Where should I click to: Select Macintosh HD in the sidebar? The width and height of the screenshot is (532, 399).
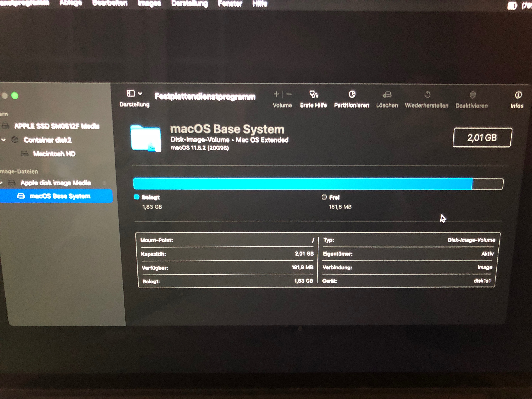54,154
